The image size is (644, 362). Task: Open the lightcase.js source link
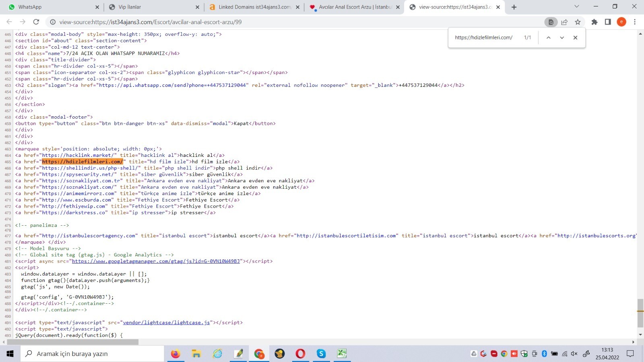tap(166, 323)
